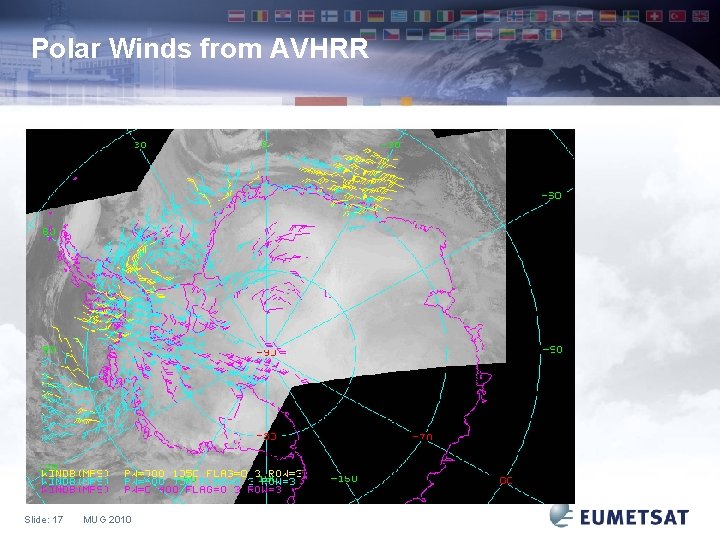
Task: Click the green '30' longitude label
Action: (x=140, y=145)
